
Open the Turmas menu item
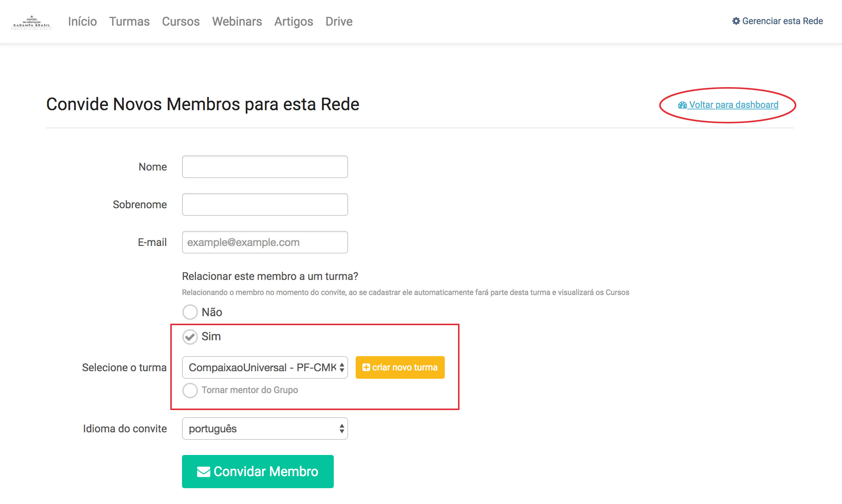pos(129,22)
